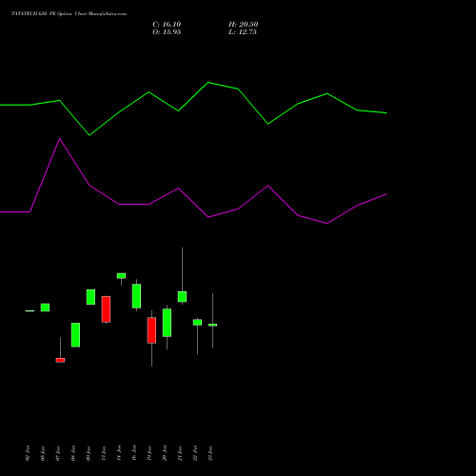Viewport: 476px width, 476px height.
Task: Click the tall green candle above 16 Jan
Action: tap(136, 296)
